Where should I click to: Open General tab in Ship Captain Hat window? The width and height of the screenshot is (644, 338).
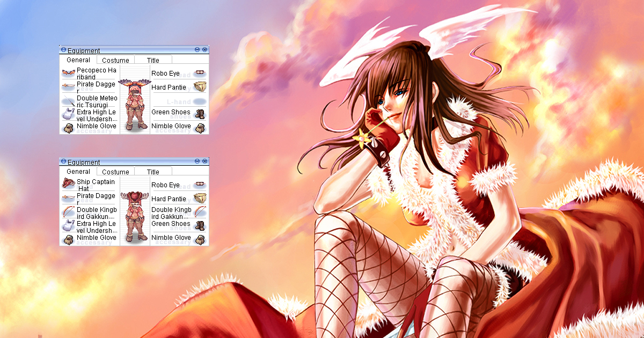pyautogui.click(x=78, y=172)
